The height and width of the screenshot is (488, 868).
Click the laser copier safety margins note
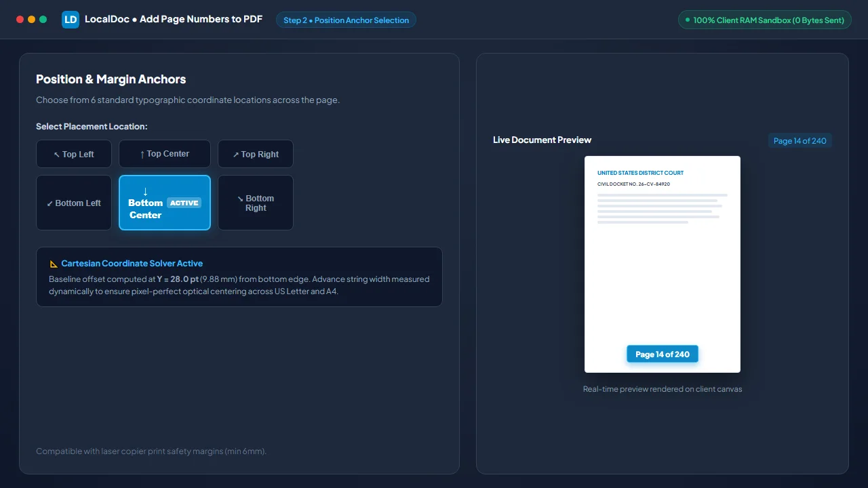coord(151,451)
